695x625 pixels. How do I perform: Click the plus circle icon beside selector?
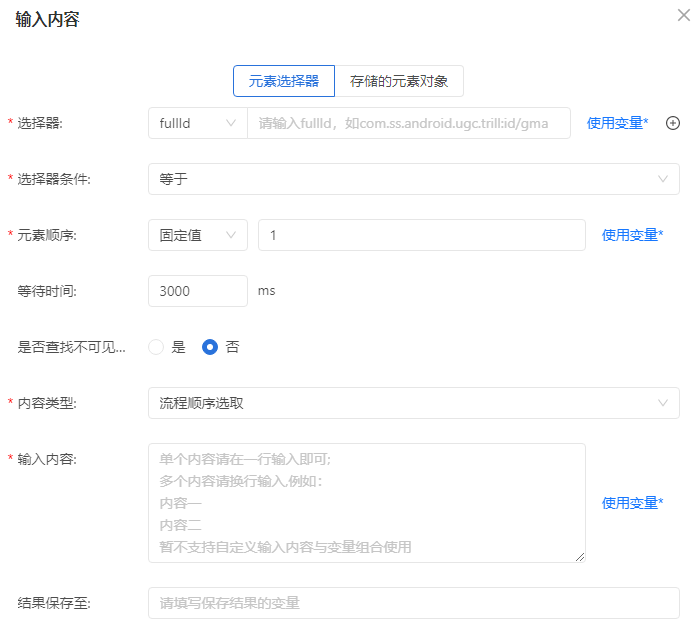click(x=673, y=123)
